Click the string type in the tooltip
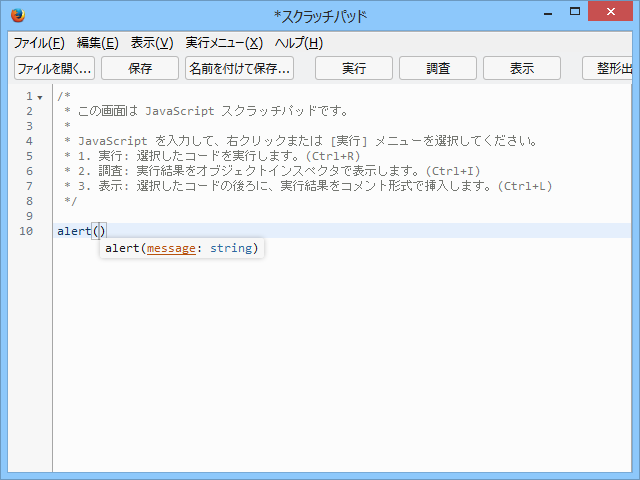Screen dimensions: 640x480 tap(231, 248)
